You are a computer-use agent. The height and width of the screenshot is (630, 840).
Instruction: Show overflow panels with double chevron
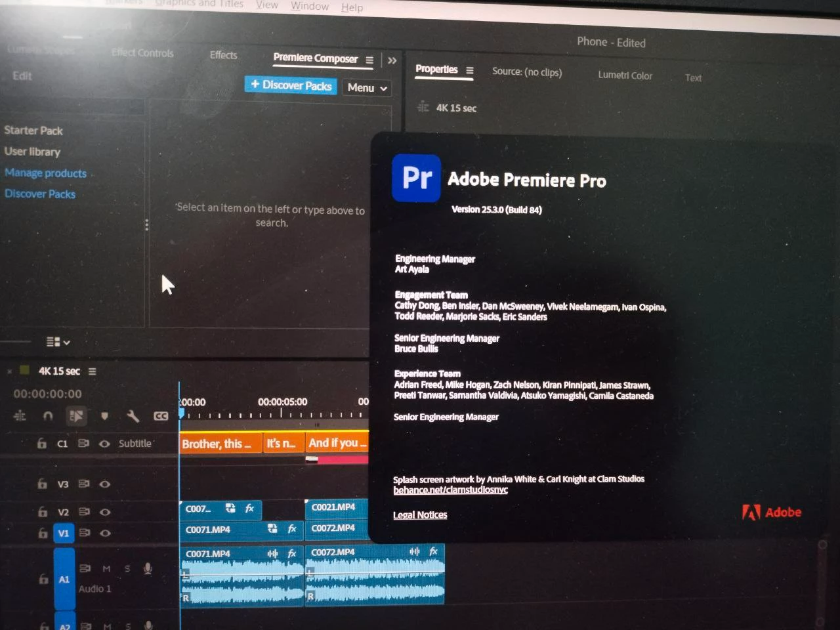coord(392,60)
